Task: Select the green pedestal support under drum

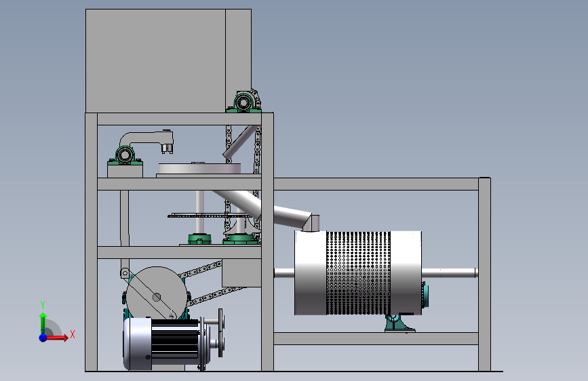Action: [399, 323]
